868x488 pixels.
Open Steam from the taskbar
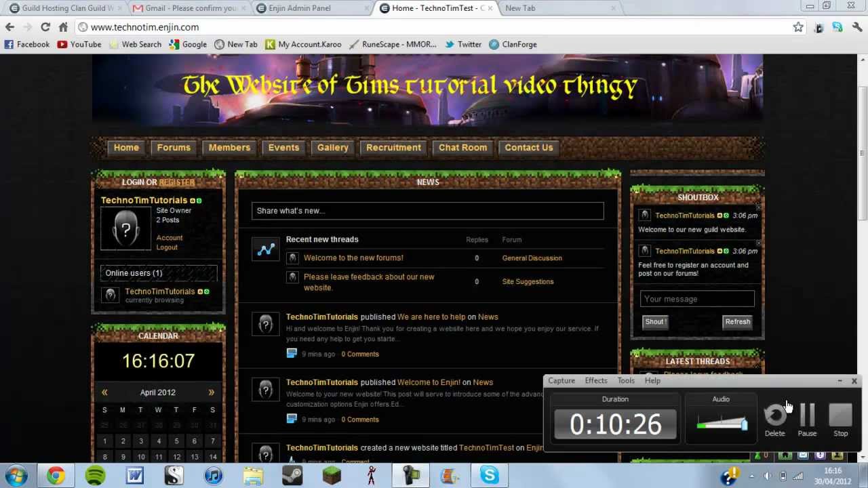pyautogui.click(x=292, y=476)
